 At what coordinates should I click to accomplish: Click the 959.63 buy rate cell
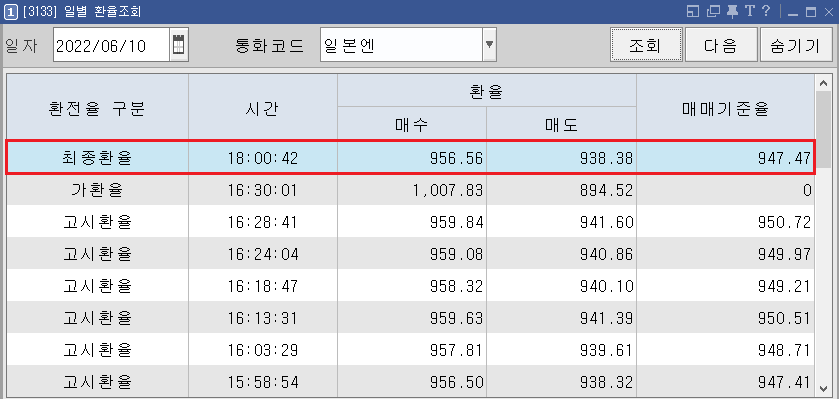(412, 318)
